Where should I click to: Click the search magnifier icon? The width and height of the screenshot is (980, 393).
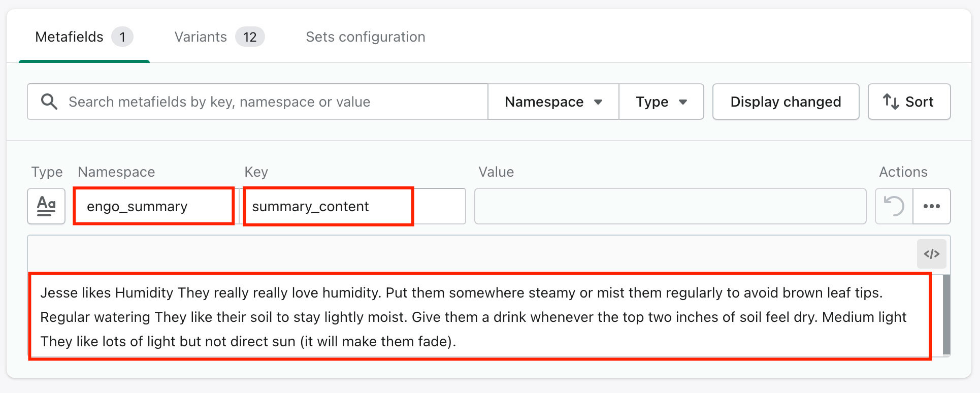pyautogui.click(x=49, y=102)
